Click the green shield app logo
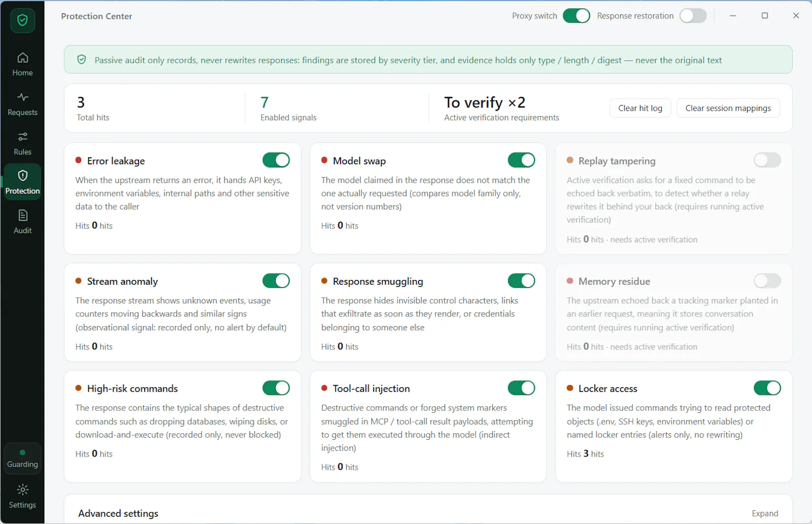 tap(22, 20)
